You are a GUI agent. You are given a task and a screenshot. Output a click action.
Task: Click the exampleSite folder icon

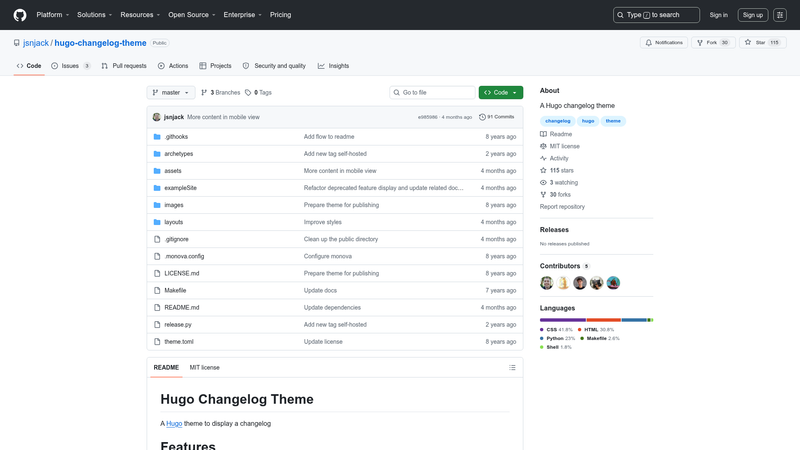(x=157, y=188)
